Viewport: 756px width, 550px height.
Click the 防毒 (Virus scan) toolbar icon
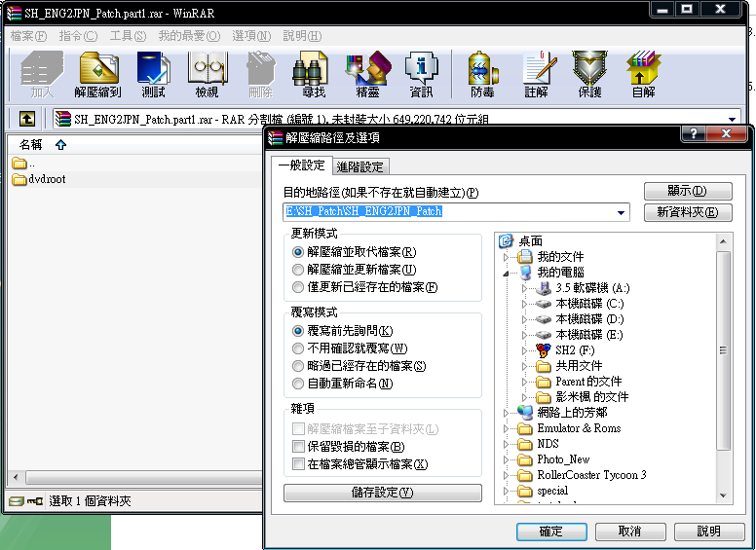click(x=482, y=74)
